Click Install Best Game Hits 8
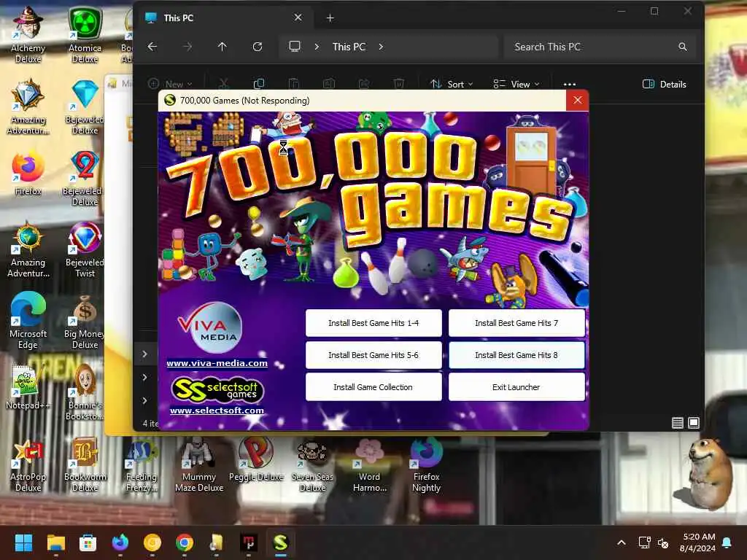Viewport: 747px width, 560px height. coord(516,355)
